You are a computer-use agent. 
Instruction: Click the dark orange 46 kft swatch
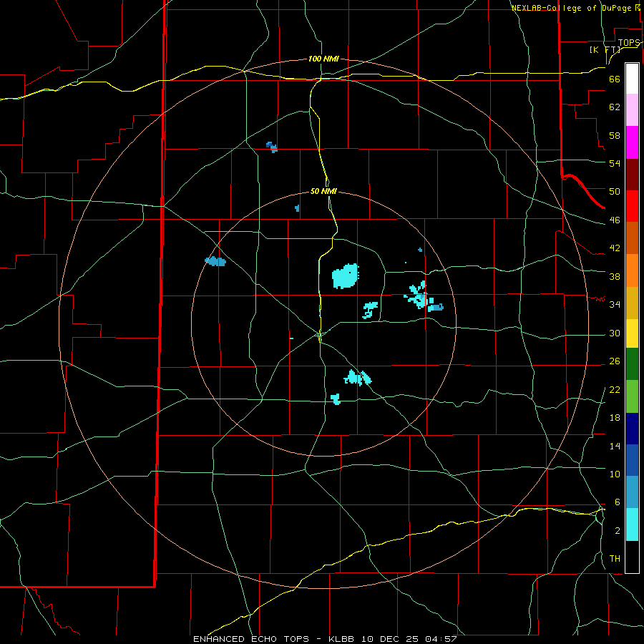coord(632,238)
